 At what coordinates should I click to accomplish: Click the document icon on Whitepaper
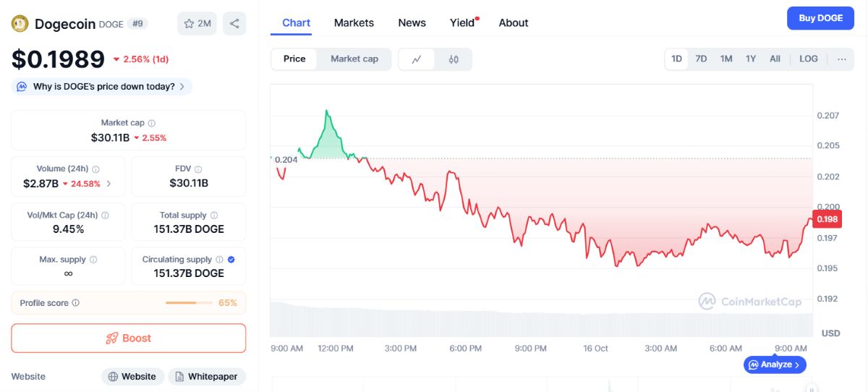click(x=179, y=377)
